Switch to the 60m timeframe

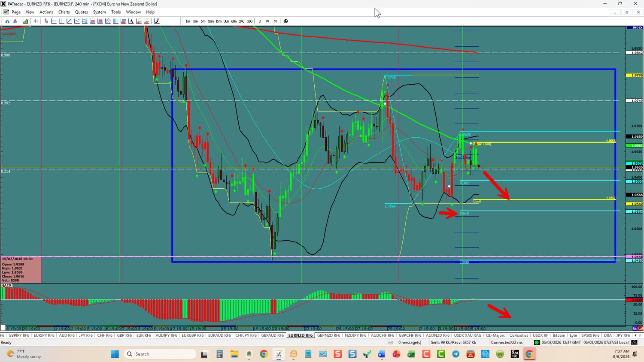coord(234,21)
